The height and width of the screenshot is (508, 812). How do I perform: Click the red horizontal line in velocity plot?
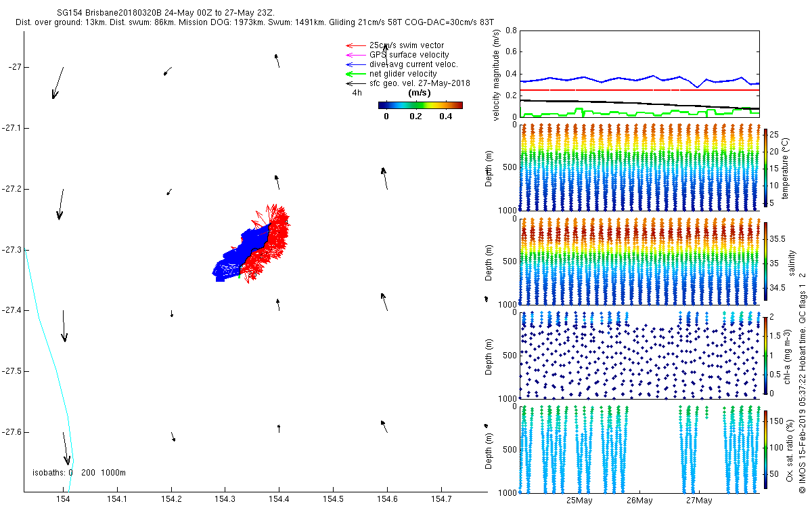639,89
